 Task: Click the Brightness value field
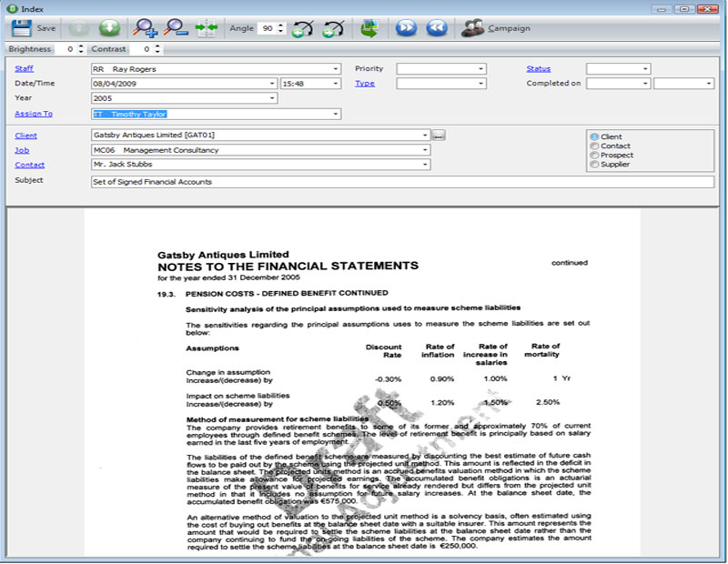[66, 49]
